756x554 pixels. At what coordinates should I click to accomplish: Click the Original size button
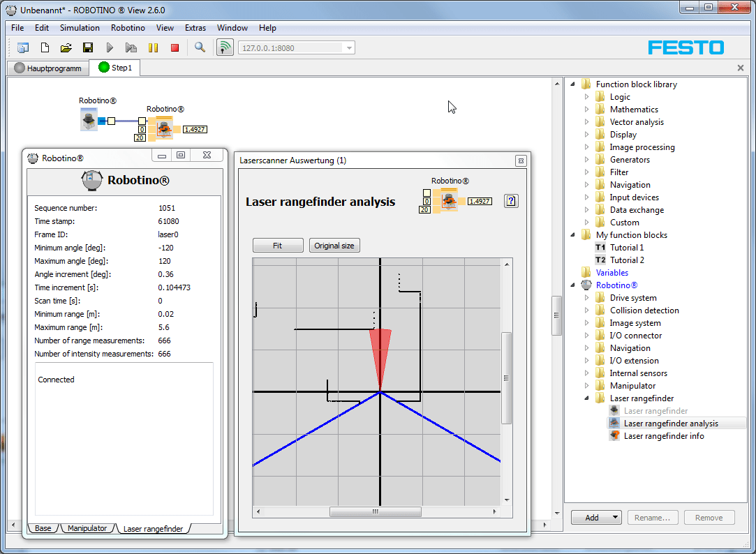(334, 246)
